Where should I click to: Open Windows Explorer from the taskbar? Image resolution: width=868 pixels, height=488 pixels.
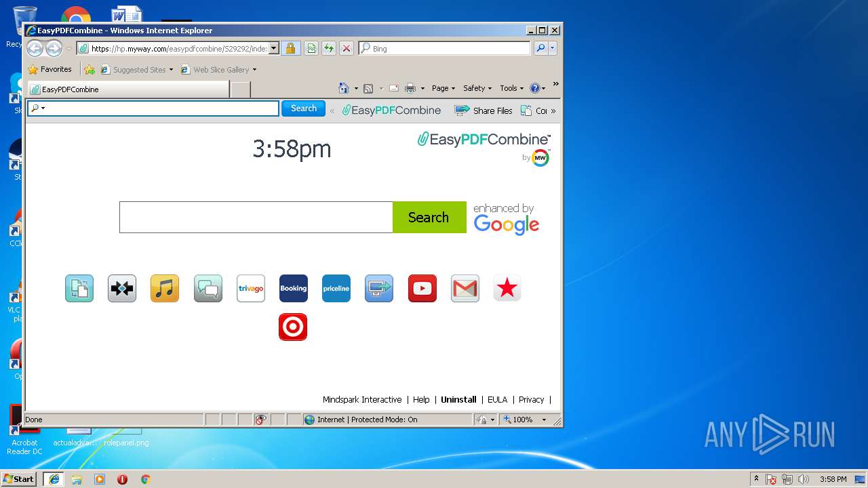[x=77, y=479]
